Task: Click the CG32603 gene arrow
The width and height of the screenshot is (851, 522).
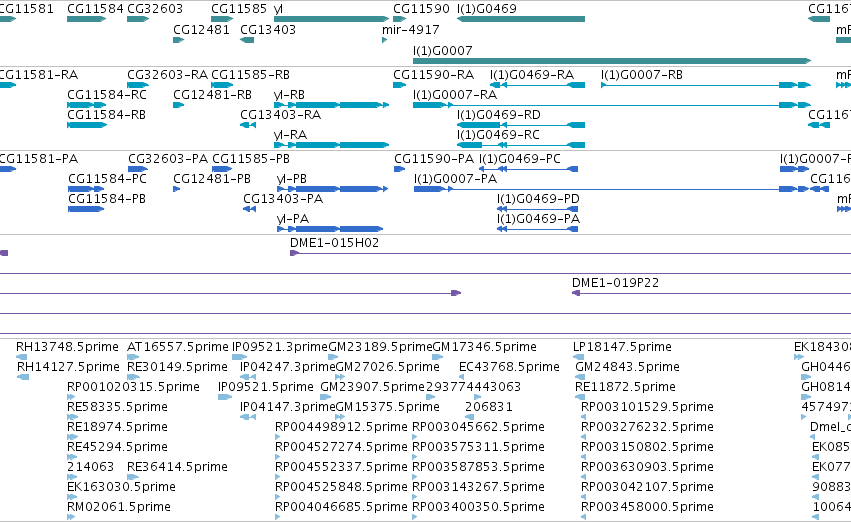Action: pos(138,19)
